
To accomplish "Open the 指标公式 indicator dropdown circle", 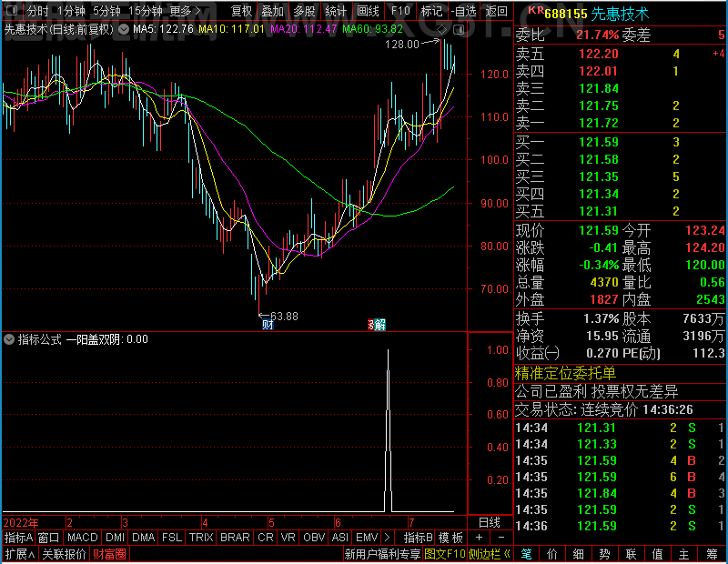I will click(x=9, y=339).
